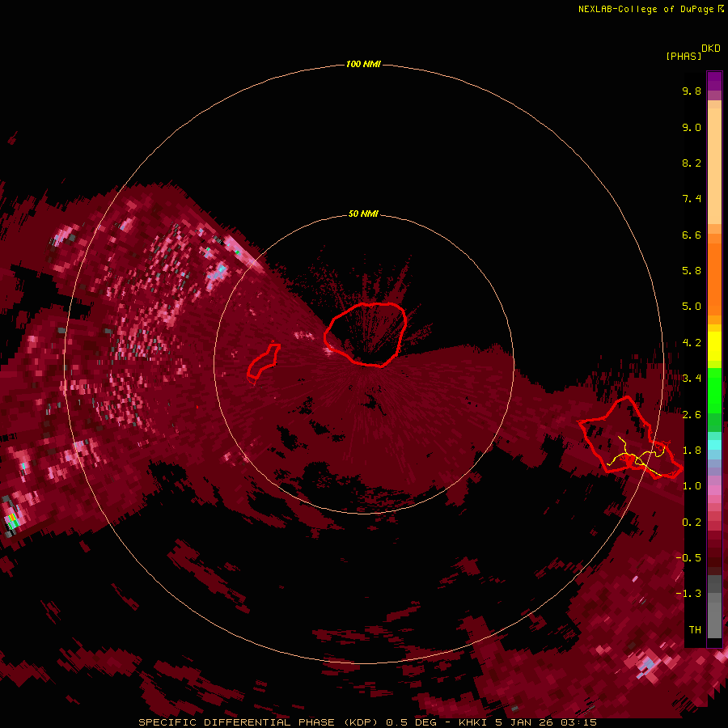728x728 pixels.
Task: Click the red island outline with yellow roads
Action: point(630,438)
